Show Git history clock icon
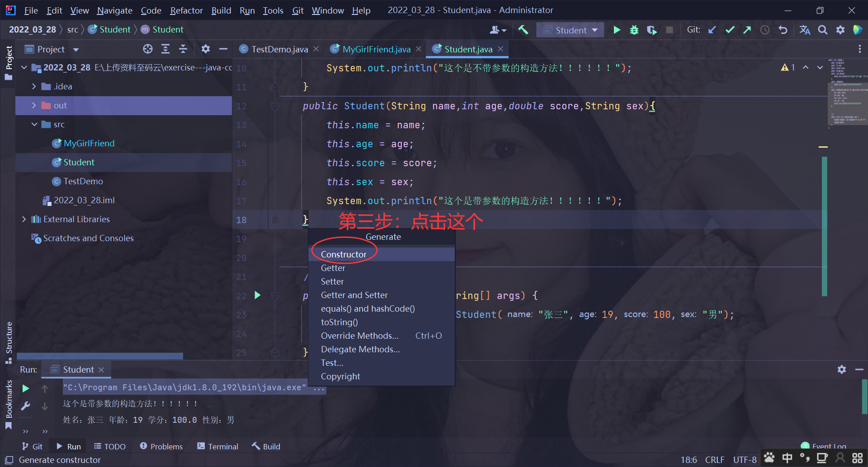The image size is (868, 467). [x=765, y=30]
